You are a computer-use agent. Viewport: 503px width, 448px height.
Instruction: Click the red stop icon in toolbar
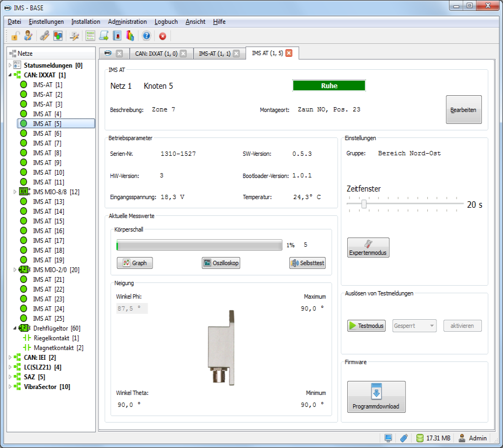tap(162, 36)
